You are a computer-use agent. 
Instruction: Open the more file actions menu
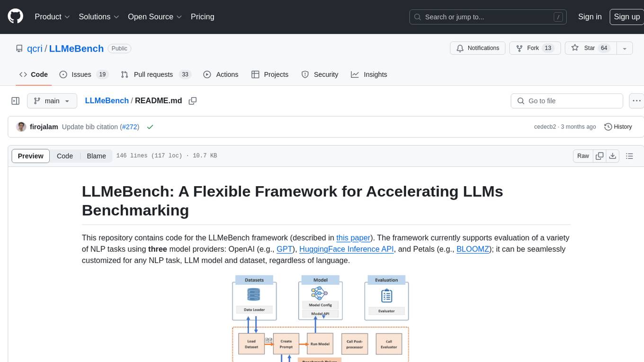point(636,101)
